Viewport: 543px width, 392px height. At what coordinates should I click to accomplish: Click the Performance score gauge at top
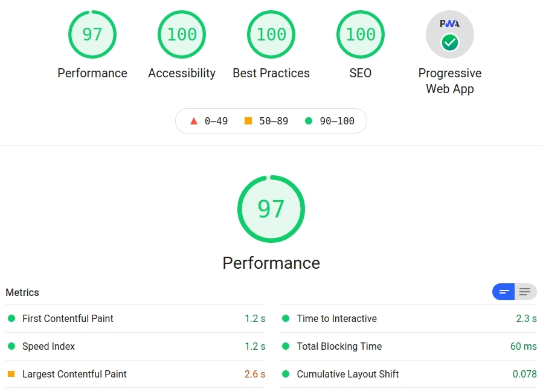tap(92, 34)
